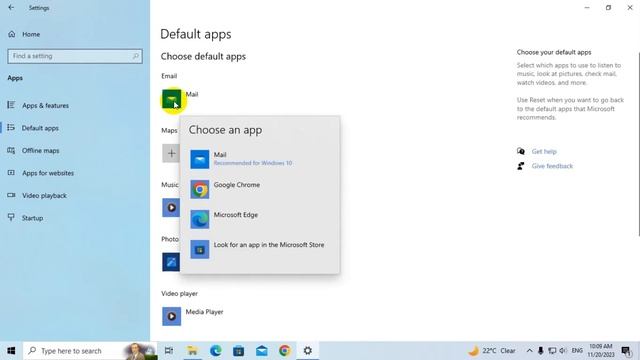Open Look for an app in Microsoft Store
The width and height of the screenshot is (640, 360).
coord(260,249)
